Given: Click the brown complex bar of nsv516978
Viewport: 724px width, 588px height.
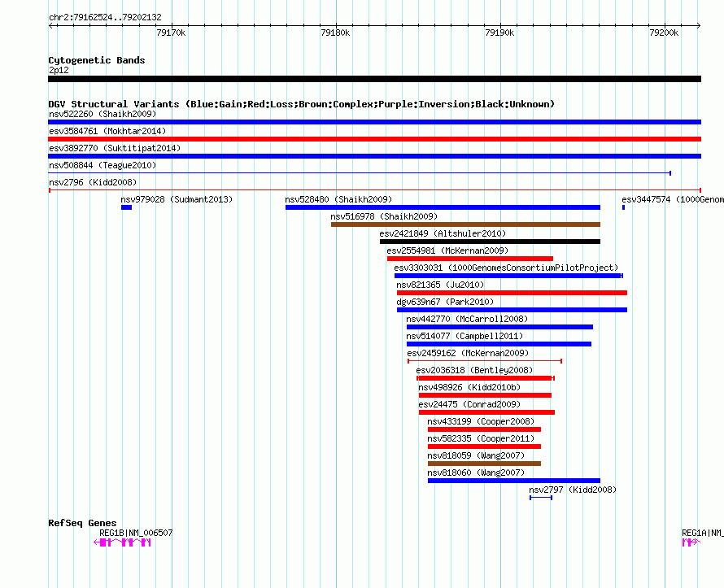Looking at the screenshot, I should (x=465, y=224).
